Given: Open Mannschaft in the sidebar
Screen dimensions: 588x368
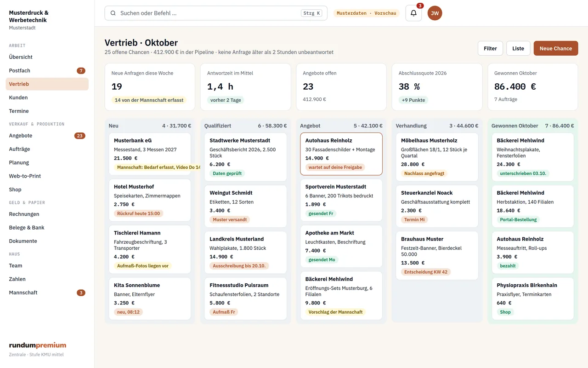Looking at the screenshot, I should click(47, 293).
